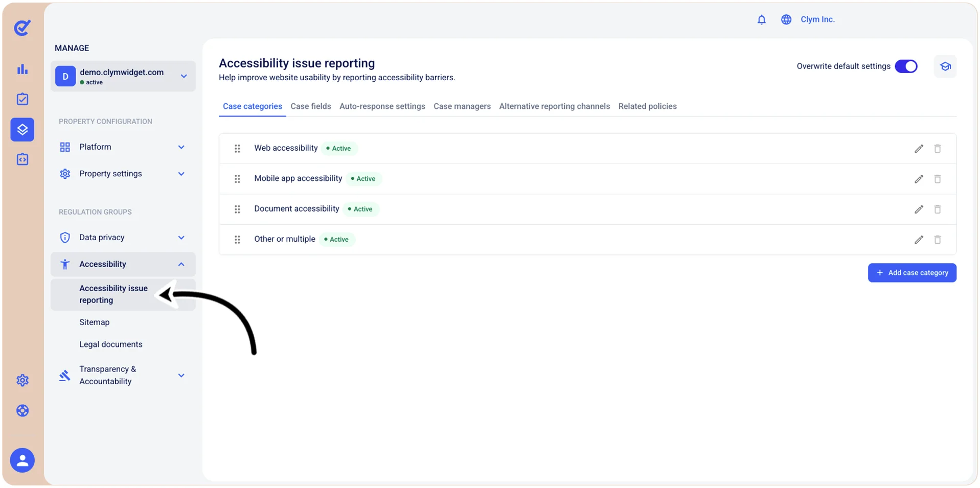Open Auto-response settings tab
Image resolution: width=980 pixels, height=488 pixels.
pyautogui.click(x=382, y=106)
